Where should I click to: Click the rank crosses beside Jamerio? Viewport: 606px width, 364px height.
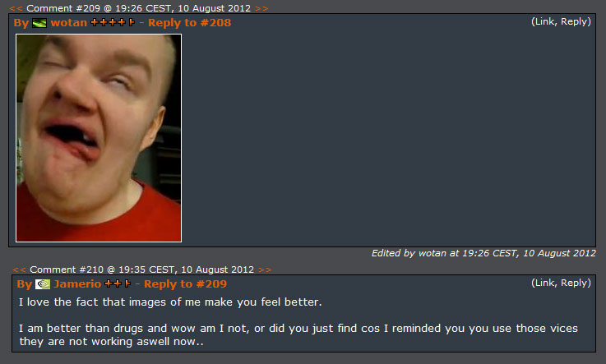click(118, 283)
